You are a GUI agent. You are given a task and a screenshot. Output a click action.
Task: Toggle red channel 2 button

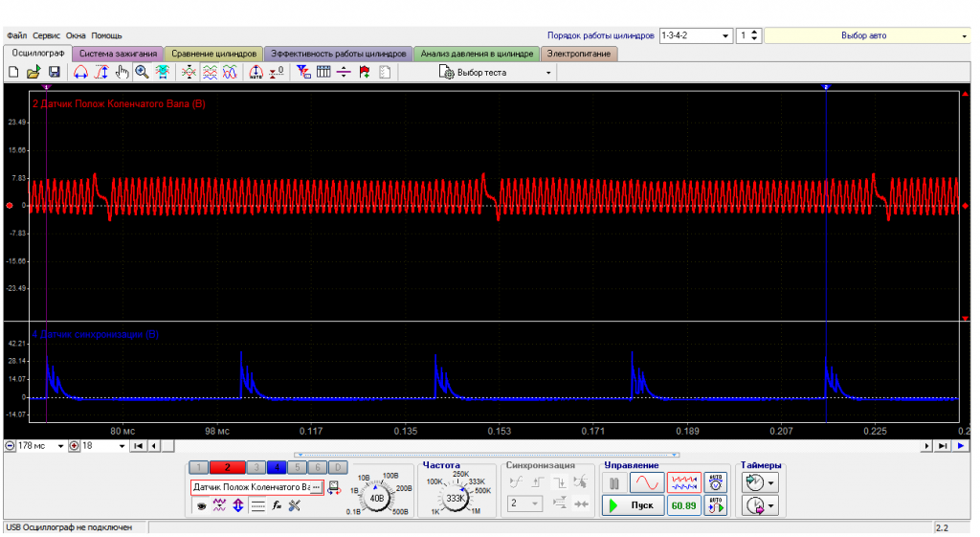(x=228, y=467)
